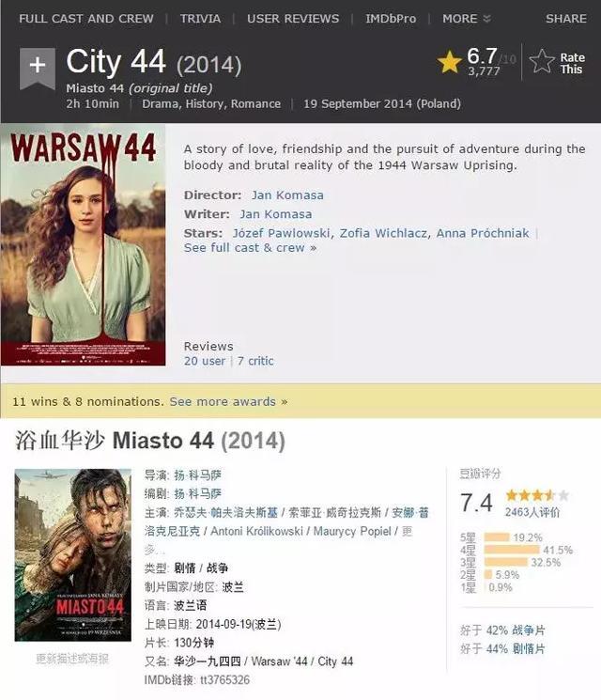Open the IMDbPro link
The height and width of the screenshot is (700, 601).
pyautogui.click(x=391, y=19)
